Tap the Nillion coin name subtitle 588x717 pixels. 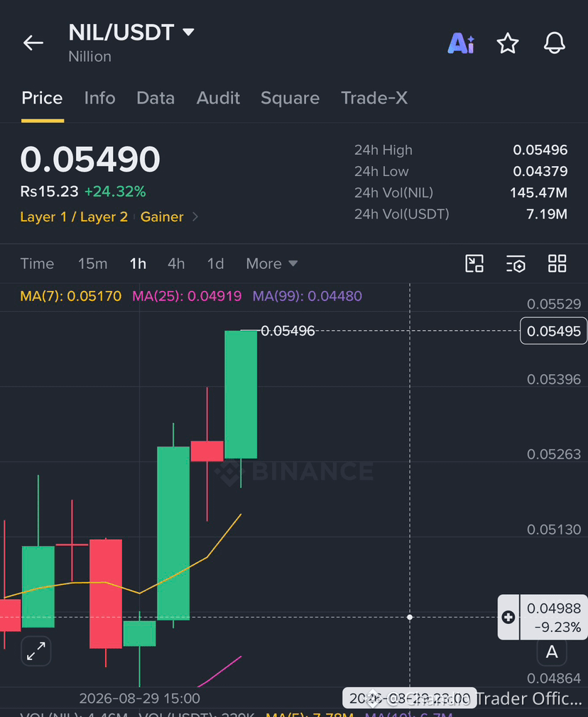click(x=89, y=56)
